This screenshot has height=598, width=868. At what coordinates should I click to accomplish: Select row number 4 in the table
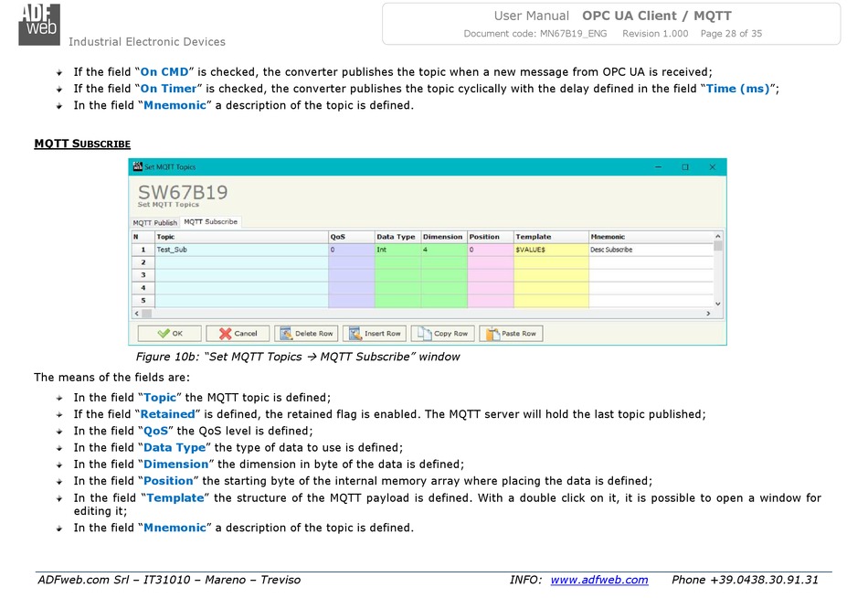[x=143, y=288]
